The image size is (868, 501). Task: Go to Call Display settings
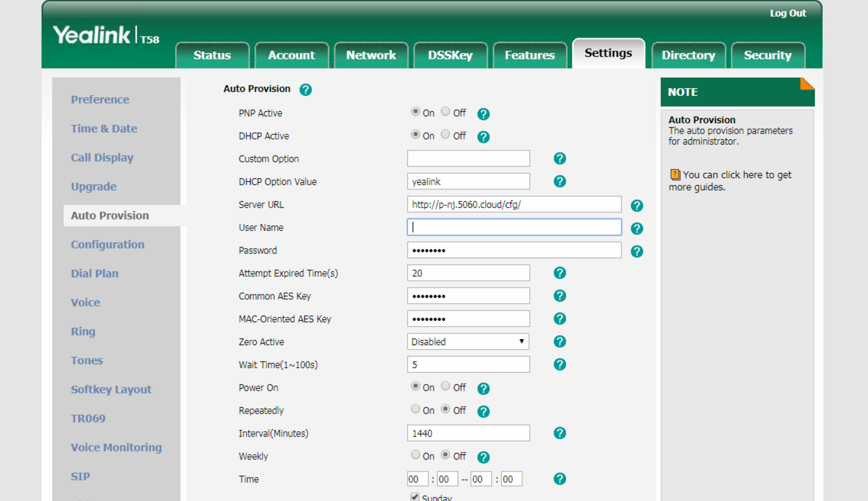pos(102,157)
